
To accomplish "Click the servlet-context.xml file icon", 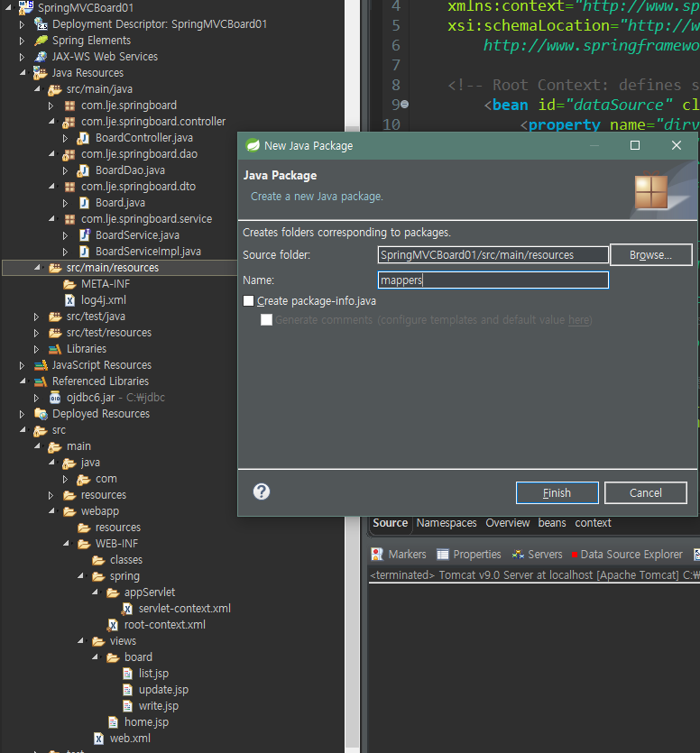I will pyautogui.click(x=127, y=609).
